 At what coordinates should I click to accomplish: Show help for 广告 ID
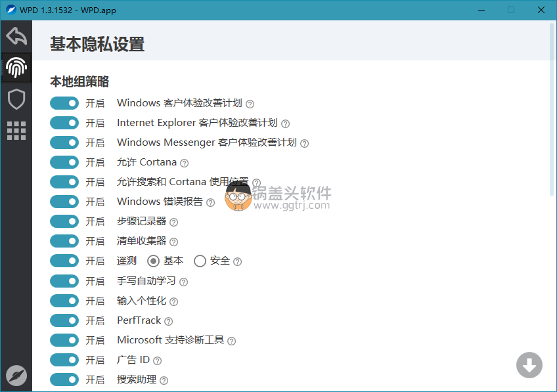pyautogui.click(x=157, y=360)
